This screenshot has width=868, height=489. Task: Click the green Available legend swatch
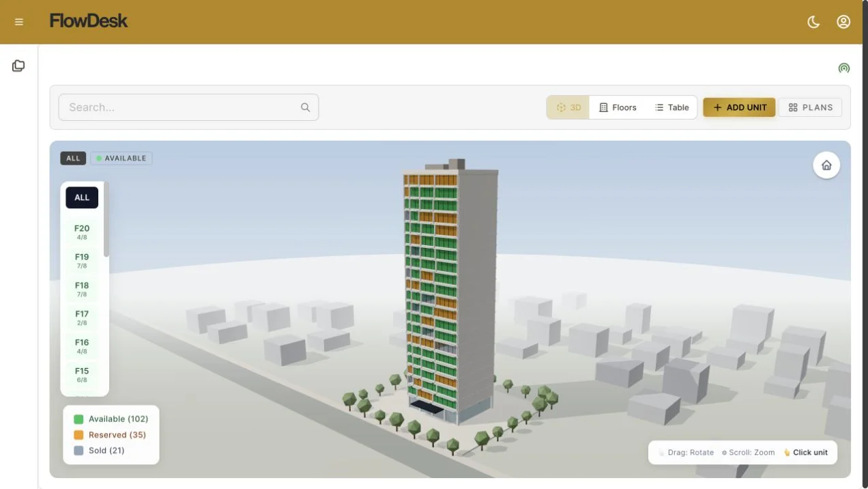click(78, 419)
